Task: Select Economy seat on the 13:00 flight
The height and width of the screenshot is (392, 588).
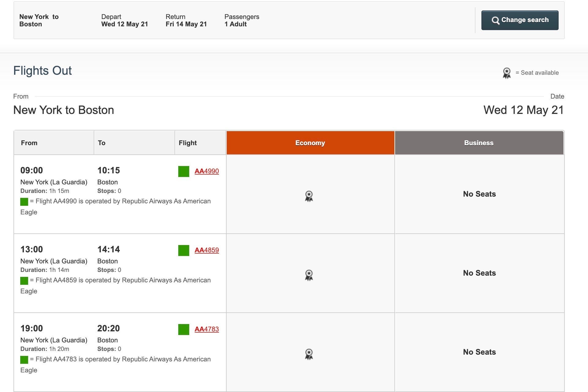Action: 309,275
